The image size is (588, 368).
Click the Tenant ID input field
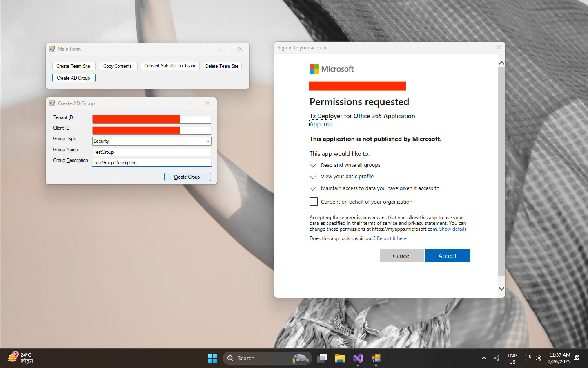pyautogui.click(x=151, y=119)
